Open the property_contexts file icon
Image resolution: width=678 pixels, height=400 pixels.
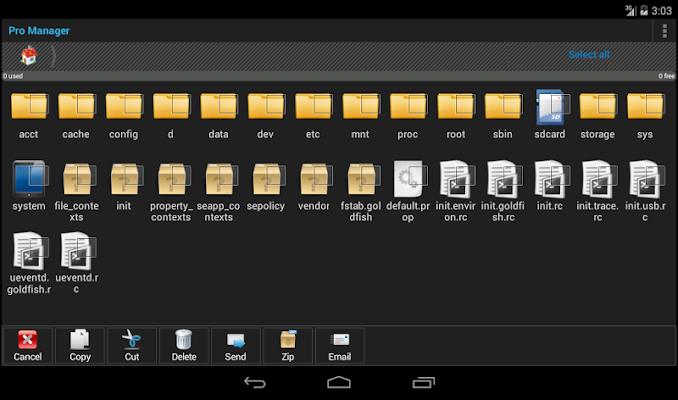click(171, 179)
